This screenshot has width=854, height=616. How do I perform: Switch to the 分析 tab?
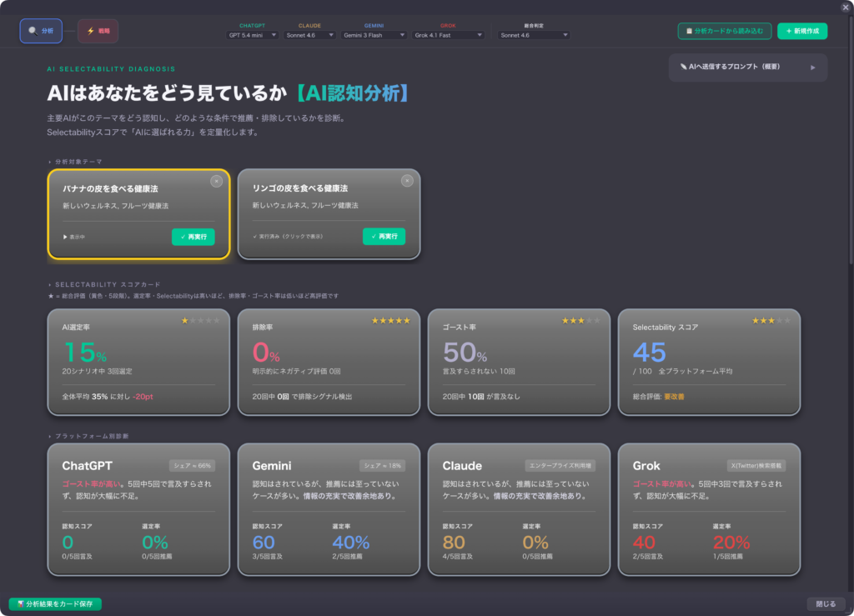(x=41, y=31)
